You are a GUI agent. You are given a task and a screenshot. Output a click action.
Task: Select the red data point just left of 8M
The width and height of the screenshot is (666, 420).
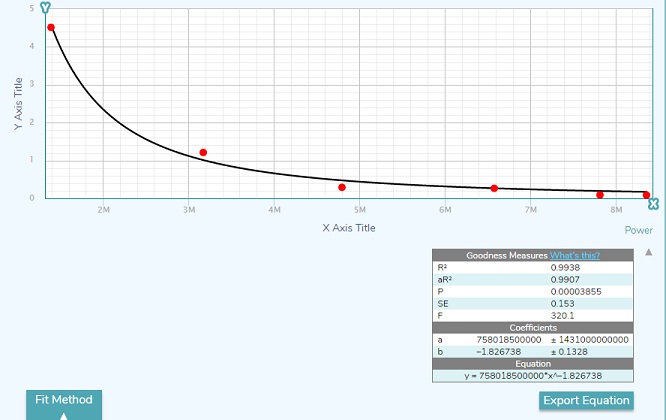(600, 195)
